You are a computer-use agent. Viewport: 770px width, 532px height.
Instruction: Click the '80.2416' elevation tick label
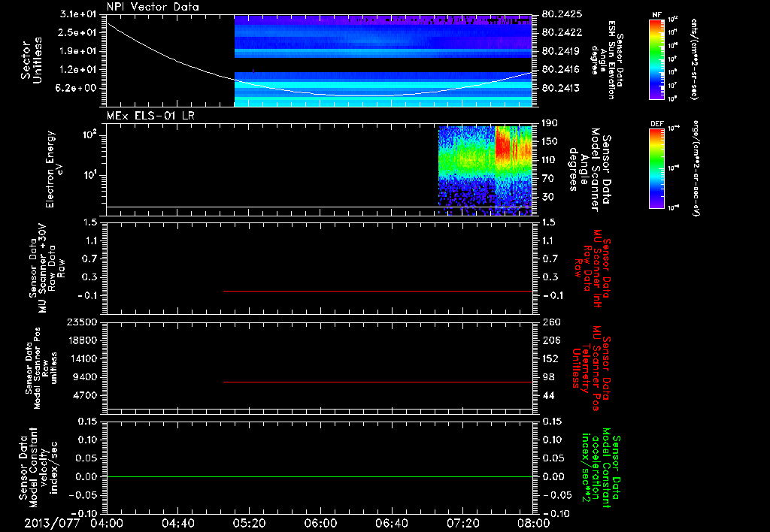pos(562,70)
